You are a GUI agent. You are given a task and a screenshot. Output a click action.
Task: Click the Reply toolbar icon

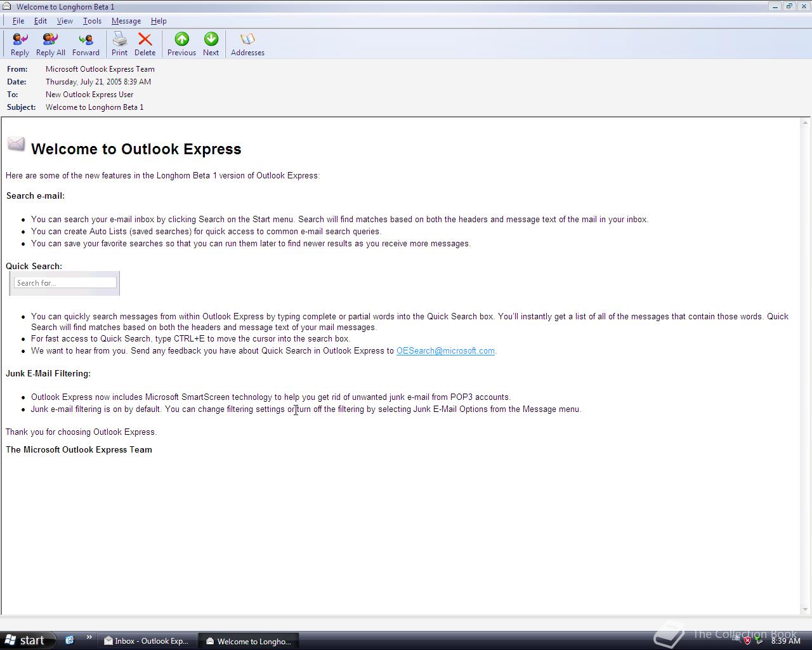(20, 44)
